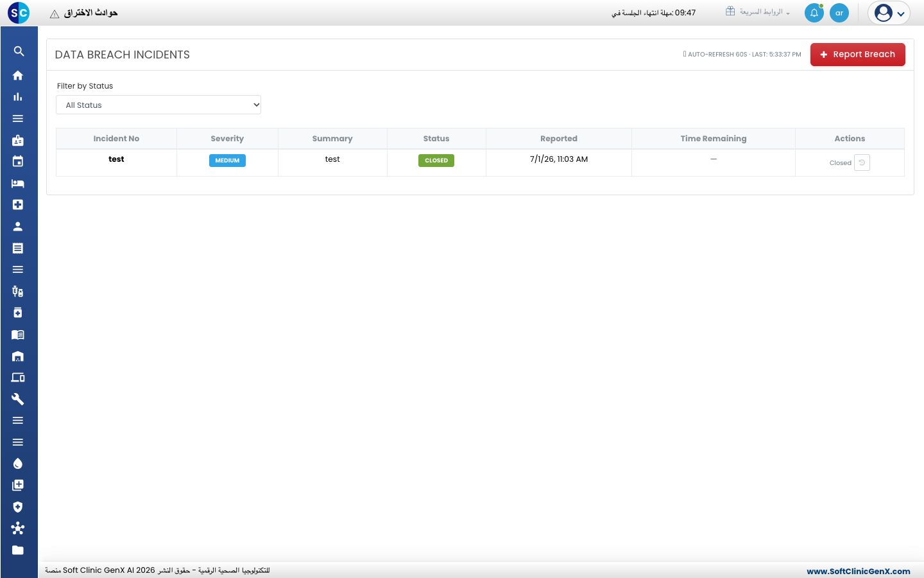Click the MEDIUM severity badge
Viewport: 924px width, 578px height.
click(227, 161)
